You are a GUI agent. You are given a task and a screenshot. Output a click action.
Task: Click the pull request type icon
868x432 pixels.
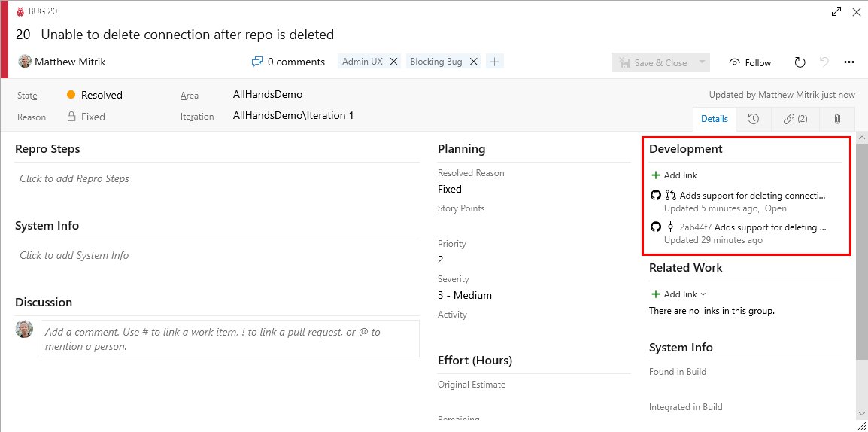click(x=670, y=195)
